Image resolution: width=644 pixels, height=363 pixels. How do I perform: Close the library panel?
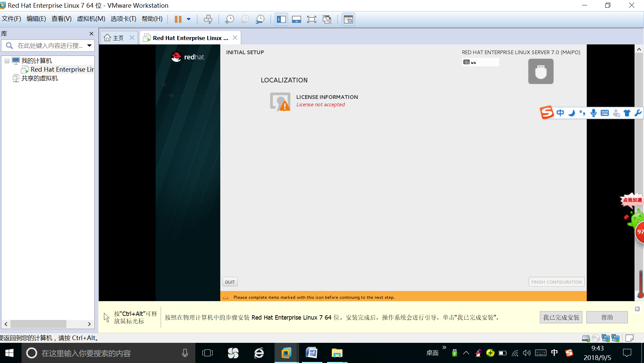point(91,34)
